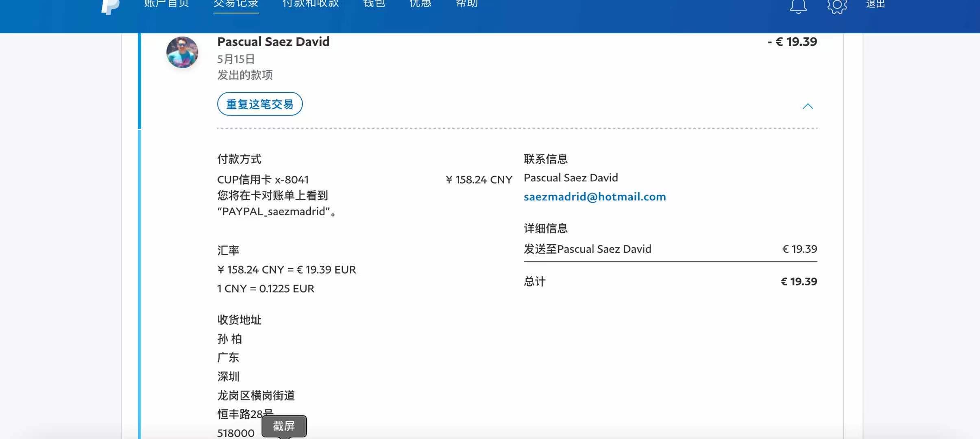Click the header amount - € 19.39
Screen dimensions: 980x439
792,41
